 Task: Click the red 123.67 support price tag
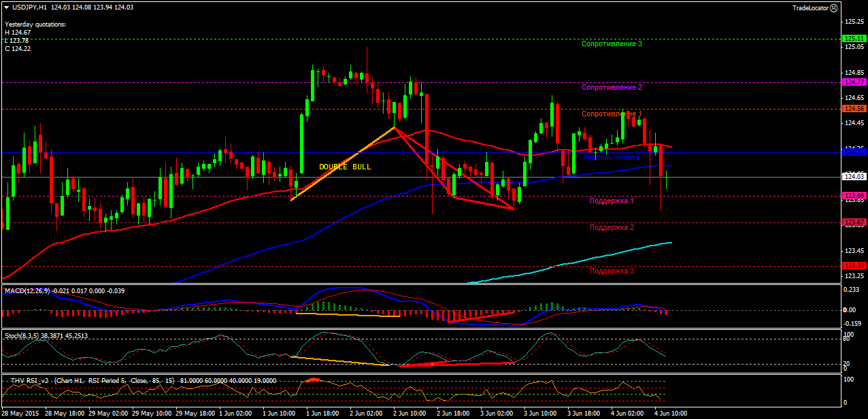click(853, 222)
